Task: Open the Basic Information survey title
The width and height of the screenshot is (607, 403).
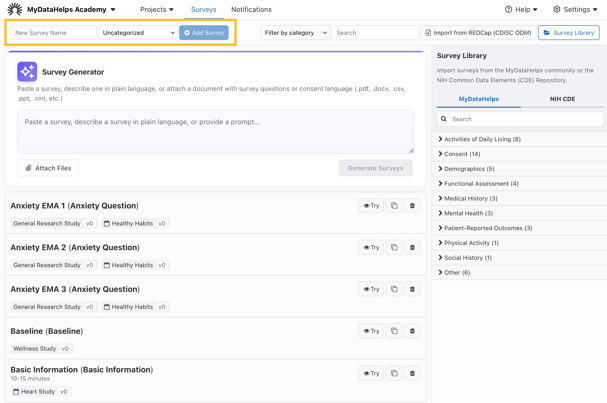Action: tap(82, 370)
